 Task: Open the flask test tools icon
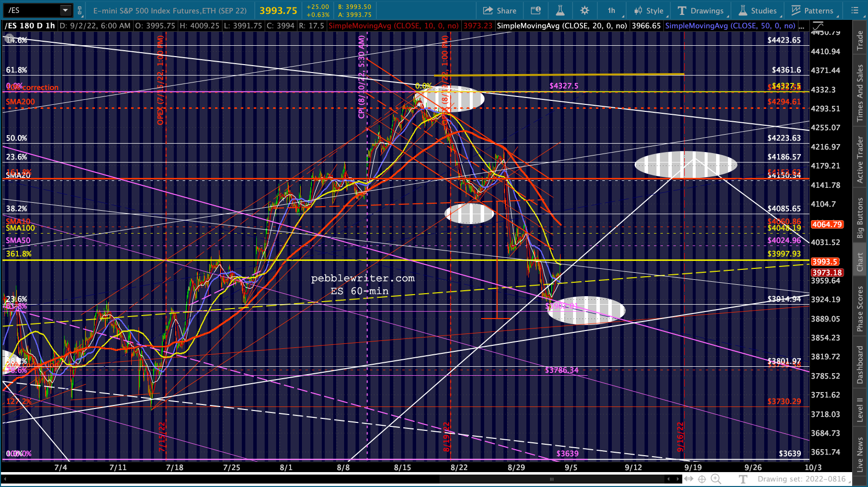tap(560, 10)
